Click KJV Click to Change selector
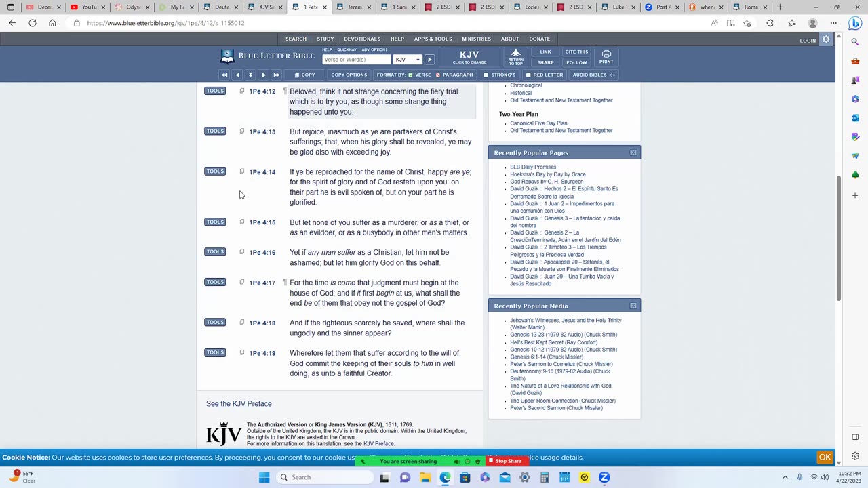The width and height of the screenshot is (868, 488). (469, 57)
